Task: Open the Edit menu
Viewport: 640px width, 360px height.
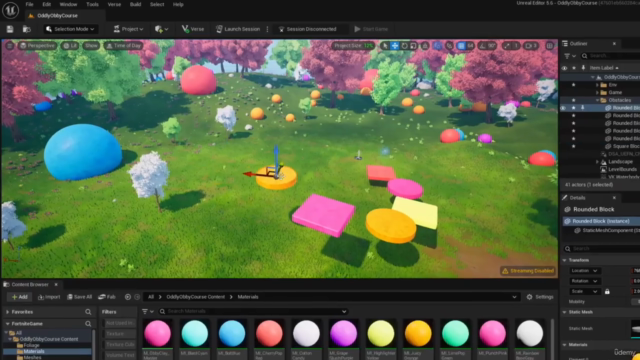Action: [47, 4]
